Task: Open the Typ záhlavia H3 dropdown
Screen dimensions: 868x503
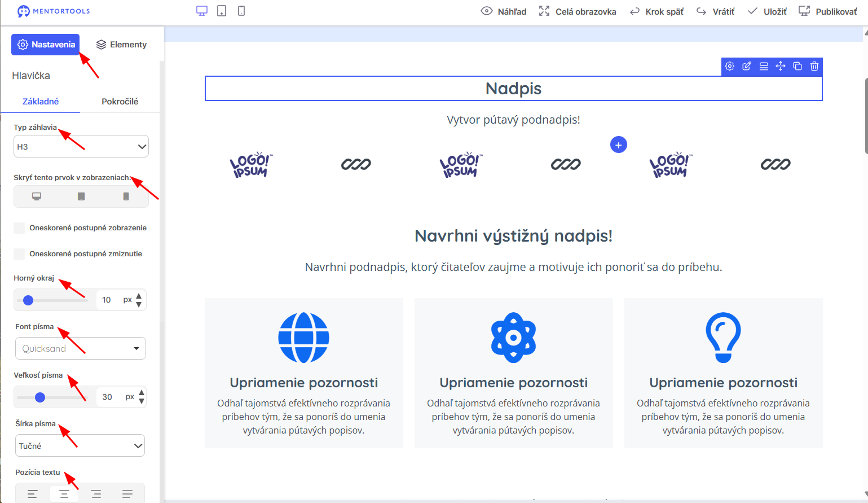Action: (x=81, y=146)
